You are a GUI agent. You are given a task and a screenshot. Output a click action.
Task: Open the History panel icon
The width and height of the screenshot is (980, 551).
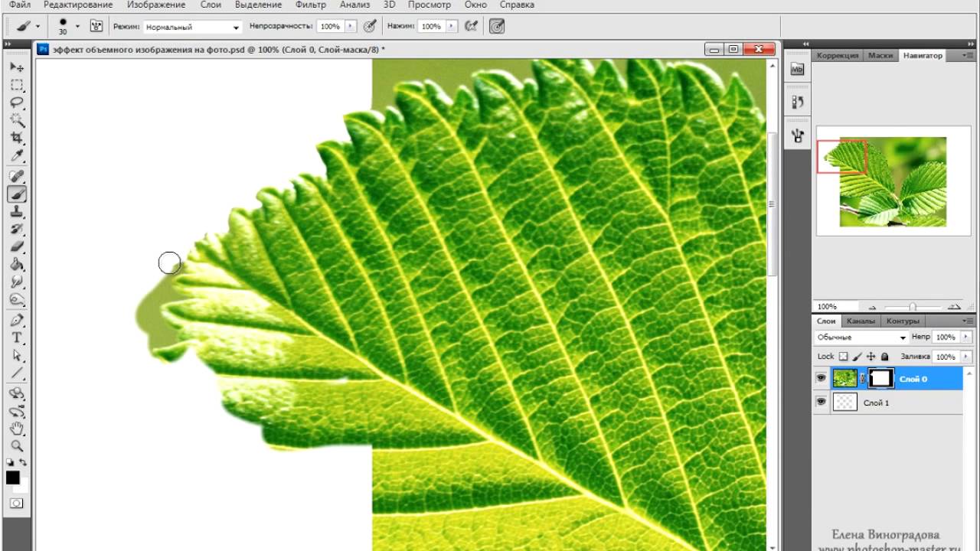(797, 102)
